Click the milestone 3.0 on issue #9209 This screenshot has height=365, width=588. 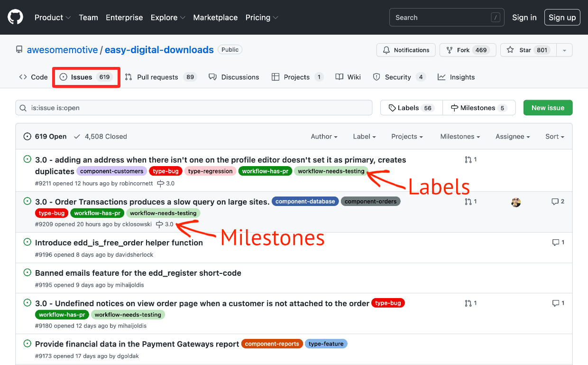coord(165,225)
